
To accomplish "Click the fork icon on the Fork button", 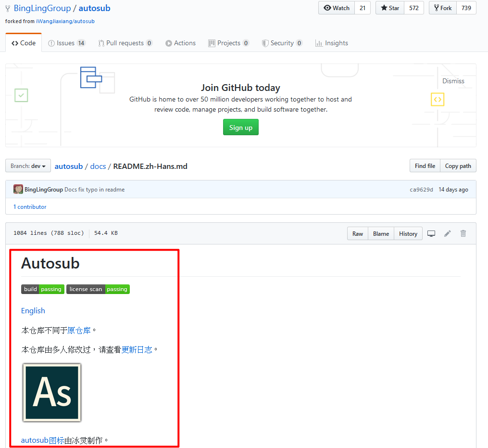I will [x=436, y=8].
